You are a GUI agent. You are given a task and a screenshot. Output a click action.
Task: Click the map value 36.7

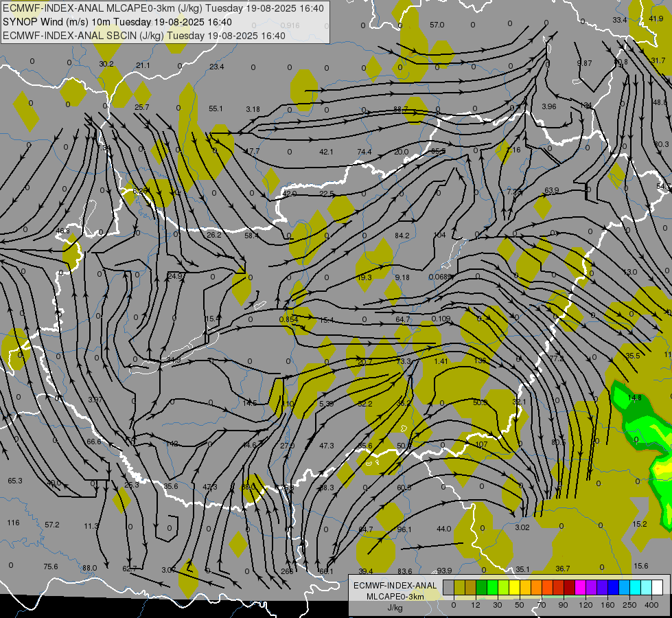point(563,569)
